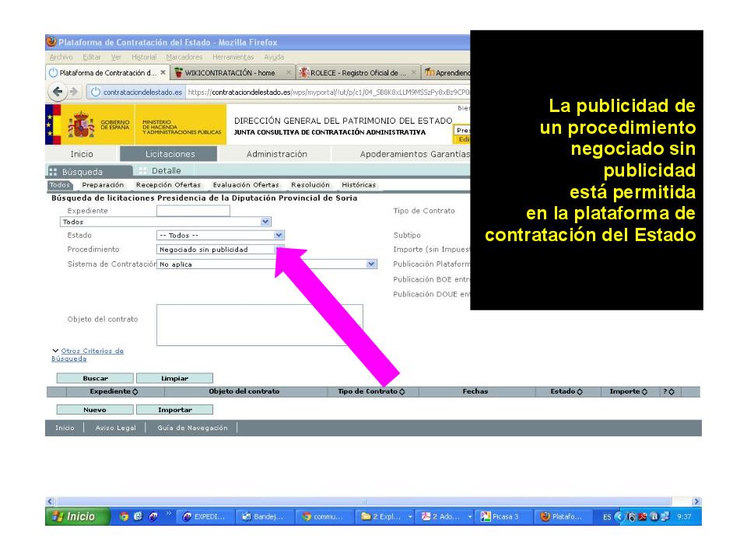Open the Sistema de Contratación dropdown
This screenshot has width=747, height=560.
371,264
